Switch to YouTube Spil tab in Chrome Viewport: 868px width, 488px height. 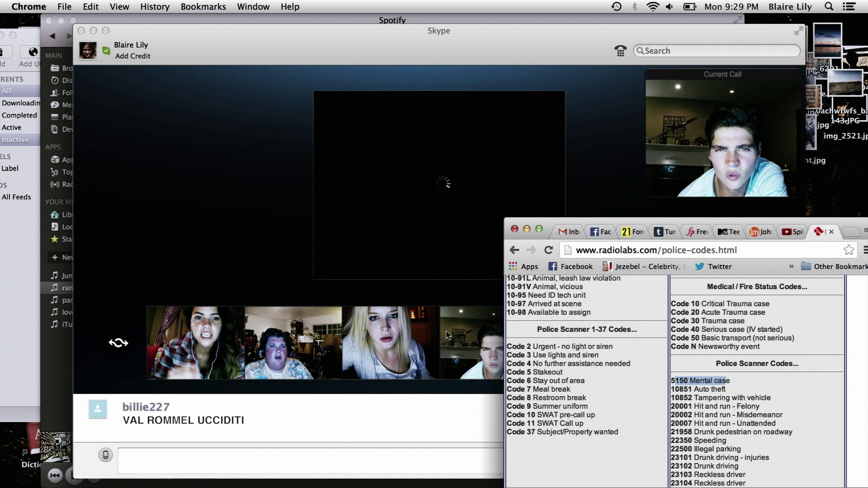(793, 232)
